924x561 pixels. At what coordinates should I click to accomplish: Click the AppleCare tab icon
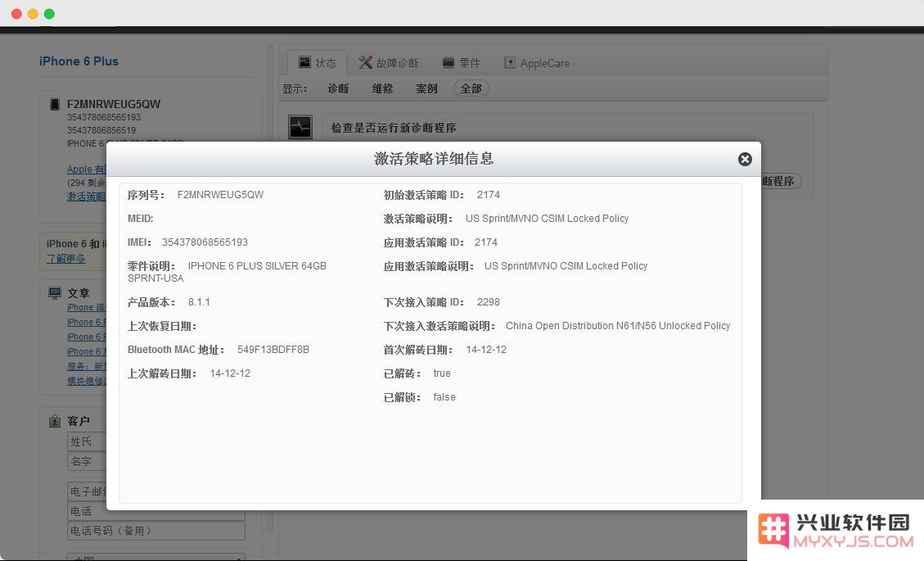coord(510,62)
